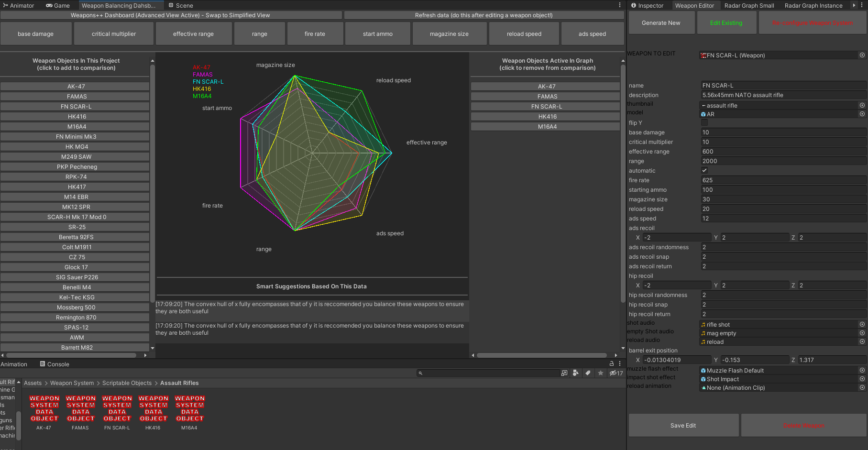Screen dimensions: 868x450
Task: Open the object picker for empty shot audio
Action: point(862,333)
